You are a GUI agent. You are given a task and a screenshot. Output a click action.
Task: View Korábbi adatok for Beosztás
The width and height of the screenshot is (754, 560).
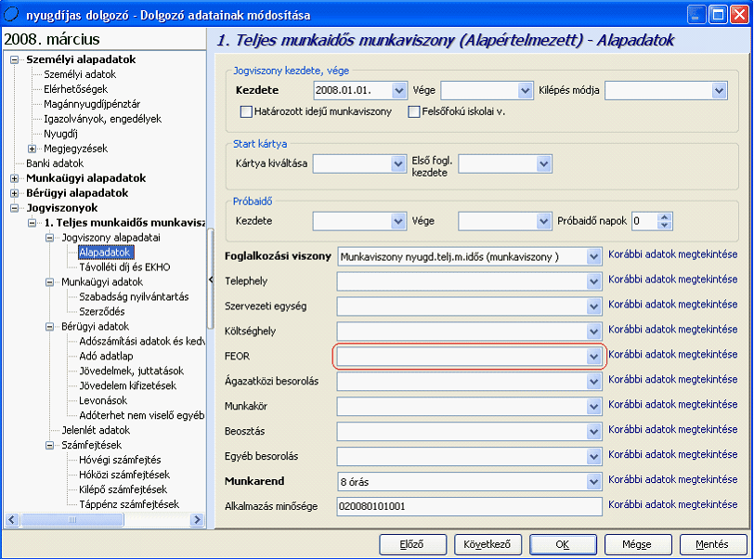click(x=672, y=430)
